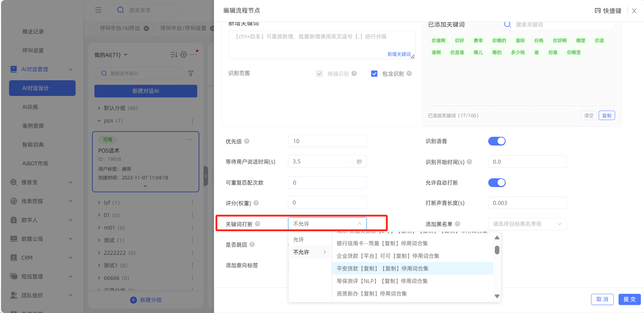Click the 复制 keywords button
644x313 pixels.
point(607,115)
